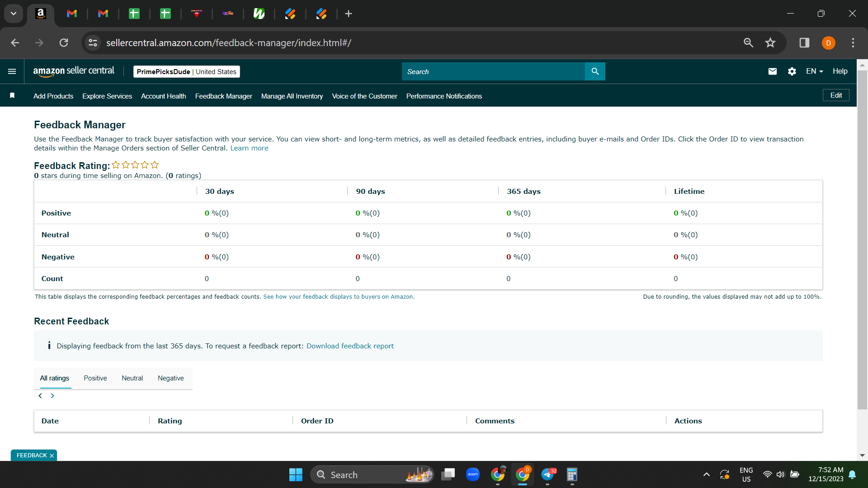The image size is (868, 488).
Task: Open Voice of the Customer
Action: tap(364, 96)
